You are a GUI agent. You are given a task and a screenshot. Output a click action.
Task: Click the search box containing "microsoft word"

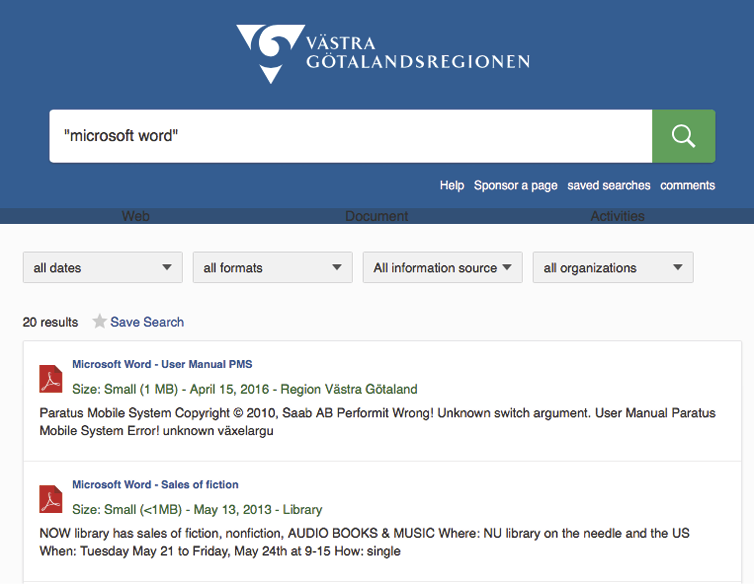(351, 136)
